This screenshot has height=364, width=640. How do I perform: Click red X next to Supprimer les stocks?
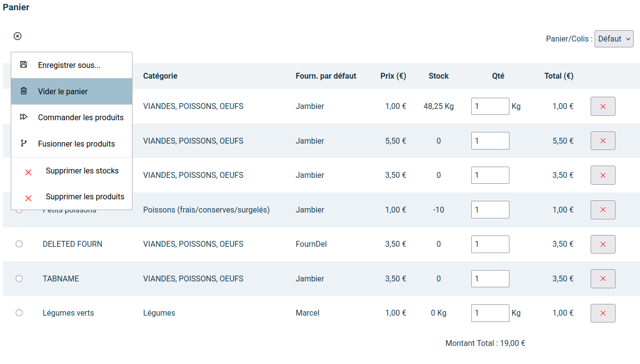click(28, 172)
